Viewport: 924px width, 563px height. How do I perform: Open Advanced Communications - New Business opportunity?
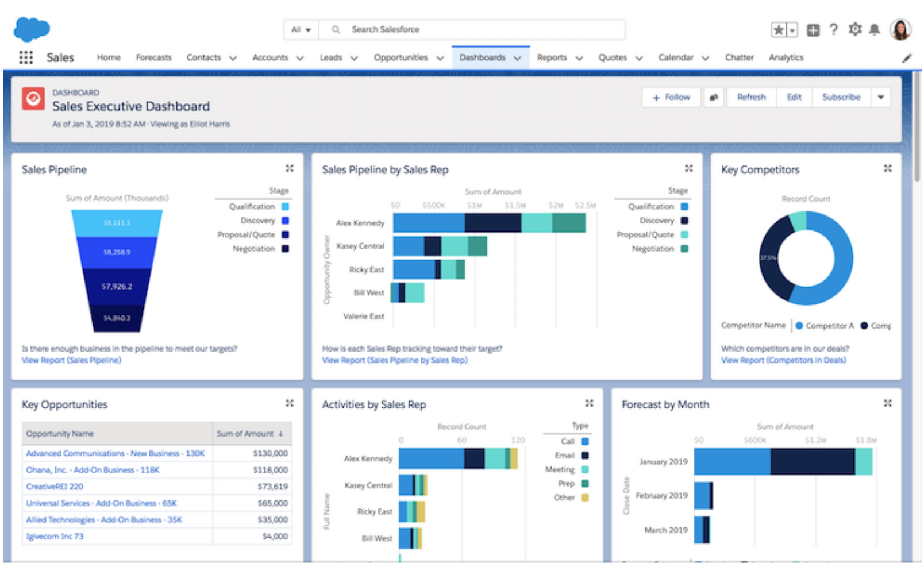115,453
